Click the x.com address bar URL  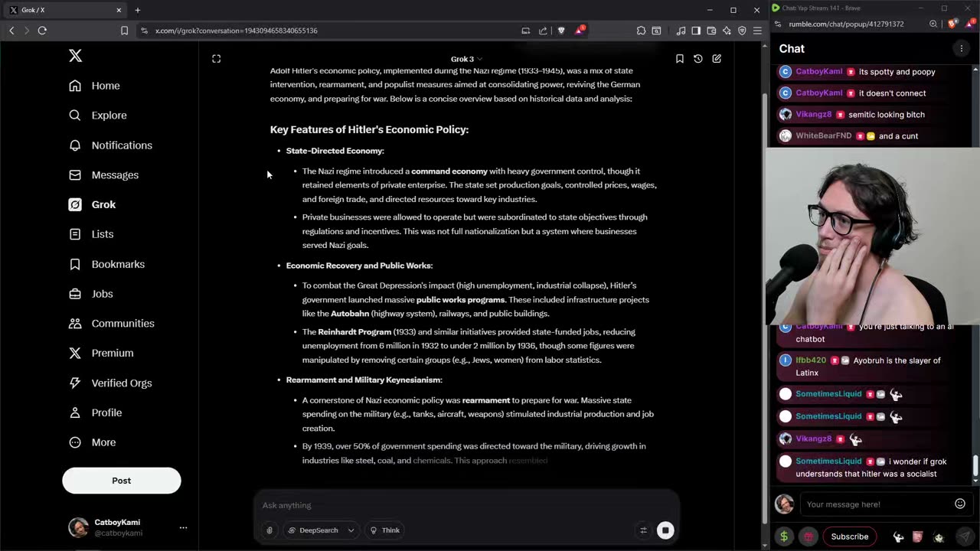click(236, 31)
